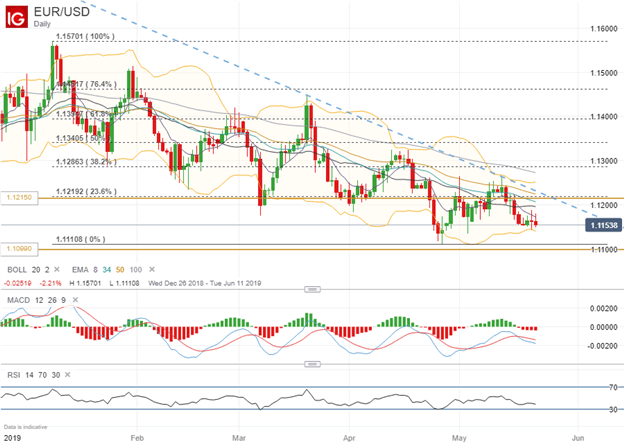
Task: Click the EMA period 50 value
Action: [x=120, y=270]
